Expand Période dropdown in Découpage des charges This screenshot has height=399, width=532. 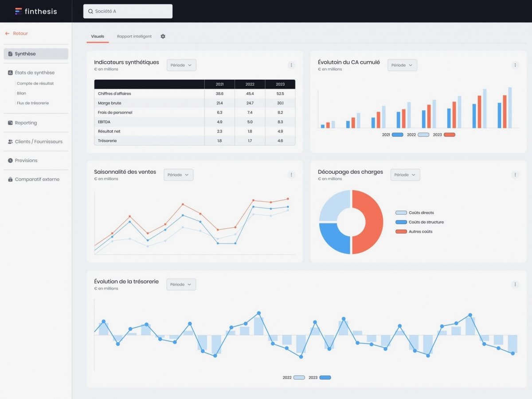coord(405,175)
